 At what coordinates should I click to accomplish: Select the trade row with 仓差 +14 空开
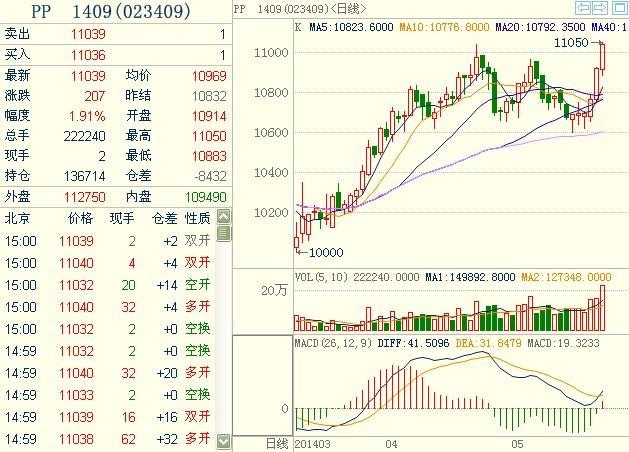click(108, 285)
